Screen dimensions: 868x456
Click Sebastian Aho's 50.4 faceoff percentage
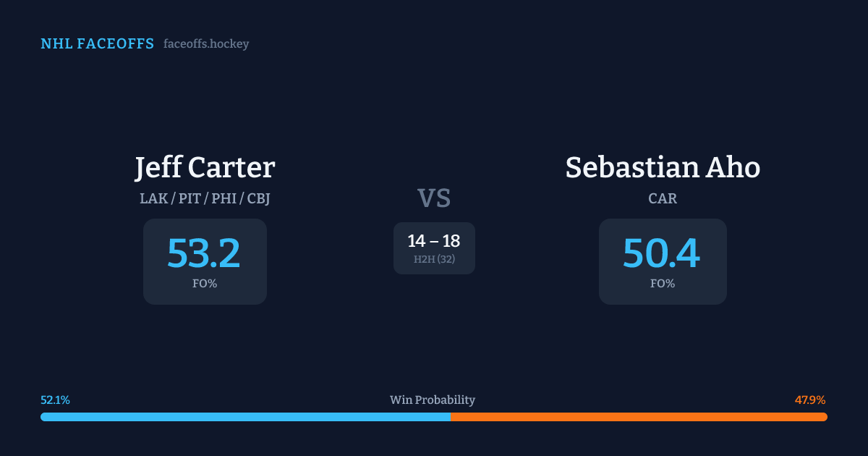click(x=662, y=253)
